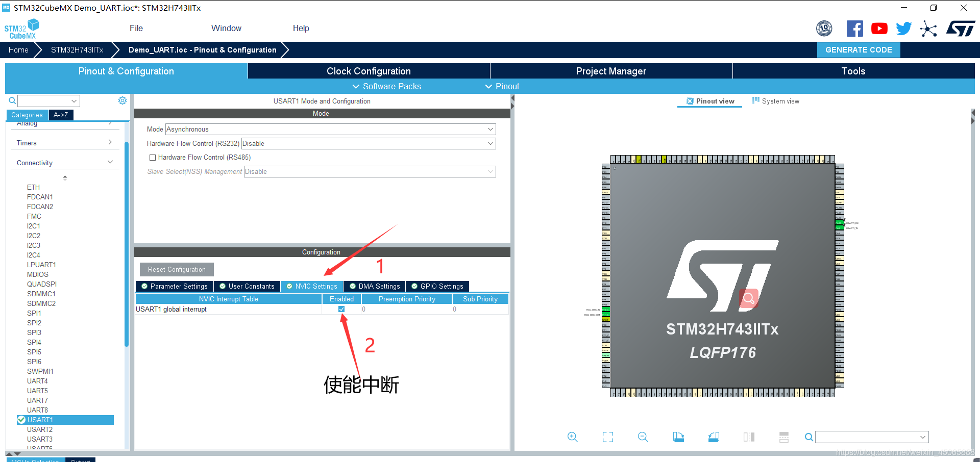The height and width of the screenshot is (462, 980).
Task: Click the Preemption Priority column header
Action: click(407, 299)
